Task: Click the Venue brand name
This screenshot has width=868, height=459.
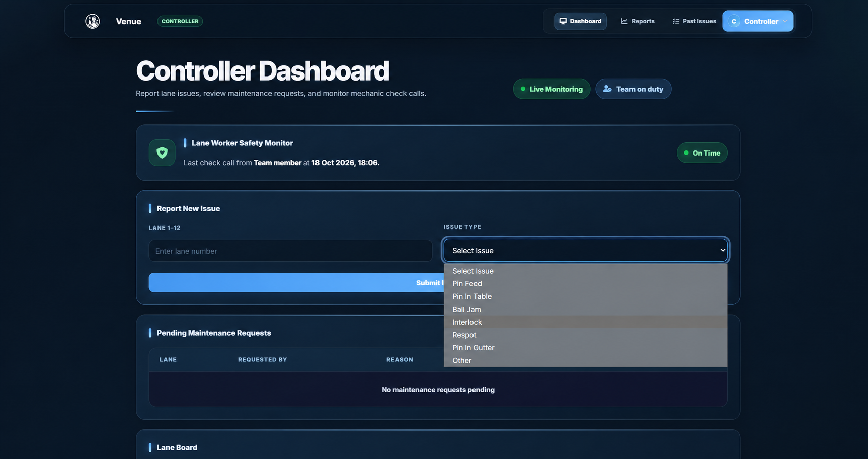Action: pos(128,21)
